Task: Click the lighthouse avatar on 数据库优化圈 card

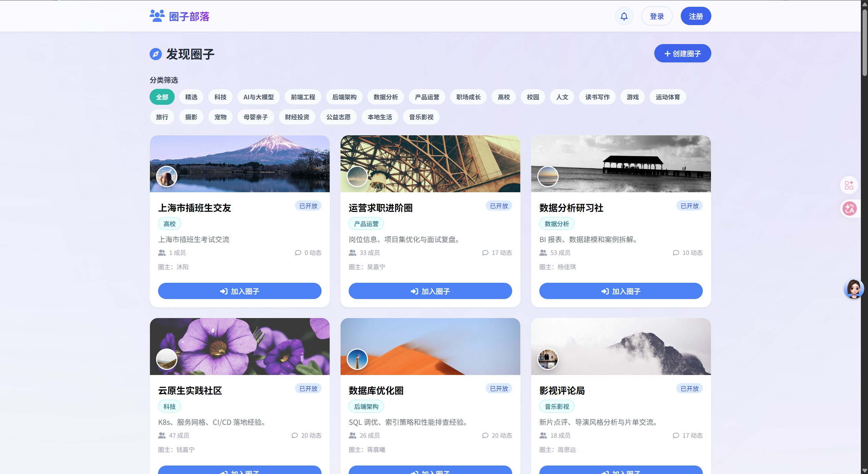Action: [357, 359]
